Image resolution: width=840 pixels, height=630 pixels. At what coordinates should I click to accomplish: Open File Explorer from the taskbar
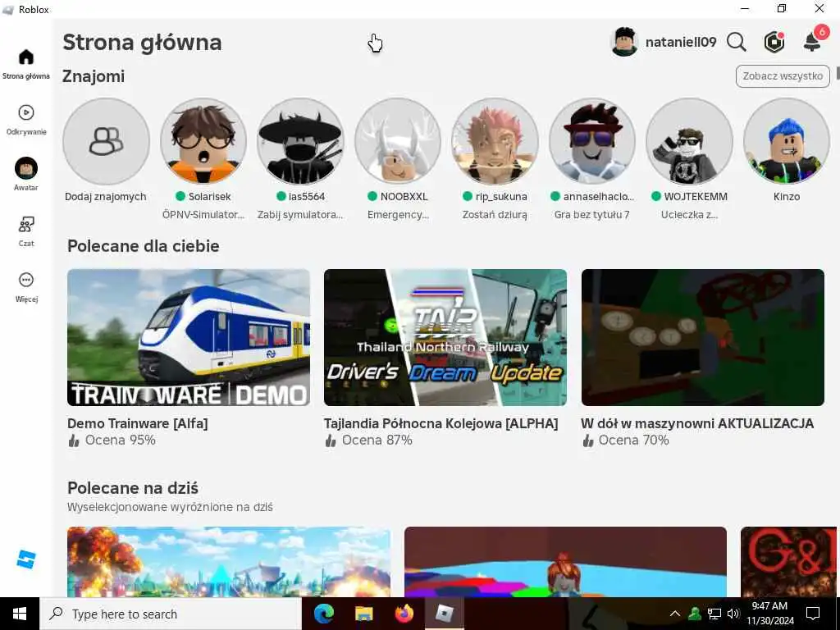364,614
